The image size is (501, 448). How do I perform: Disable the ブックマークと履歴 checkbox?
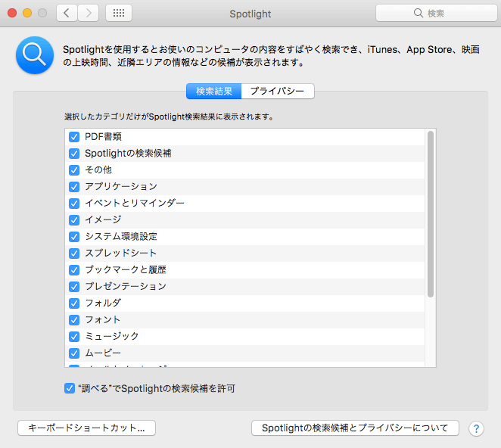[x=74, y=270]
